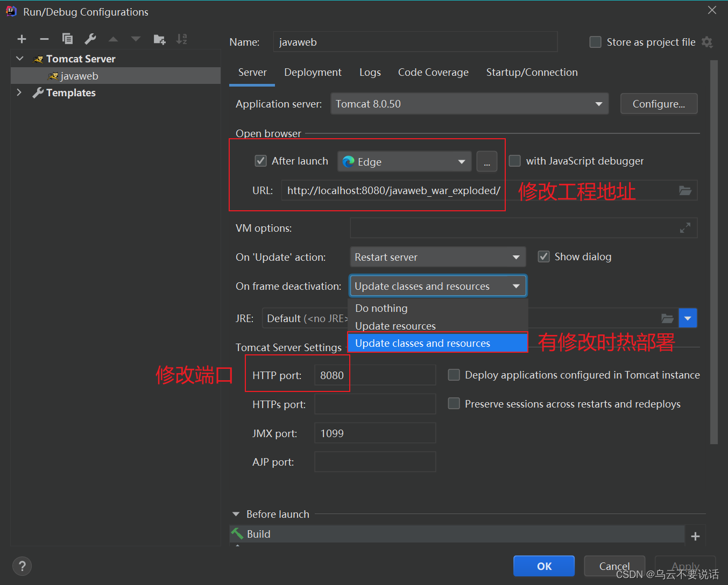This screenshot has height=585, width=728.
Task: Click the Apply button
Action: pyautogui.click(x=685, y=566)
